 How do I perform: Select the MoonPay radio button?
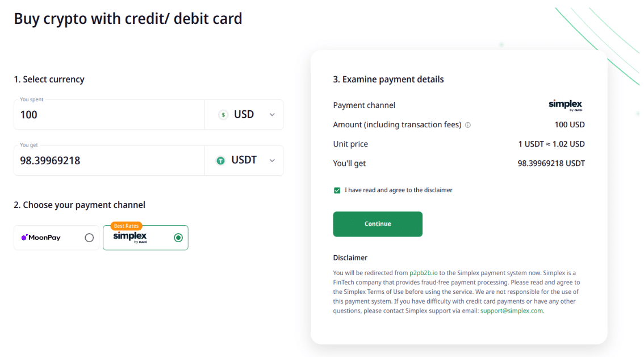click(89, 238)
